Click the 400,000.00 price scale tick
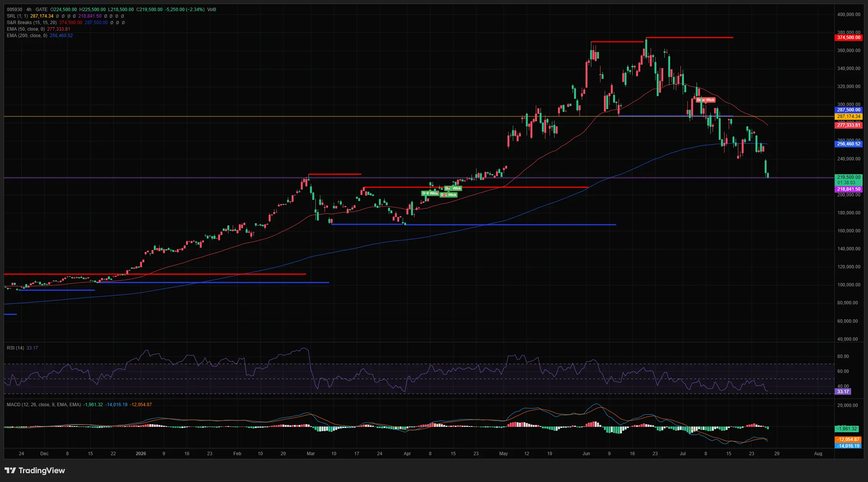 click(x=848, y=15)
